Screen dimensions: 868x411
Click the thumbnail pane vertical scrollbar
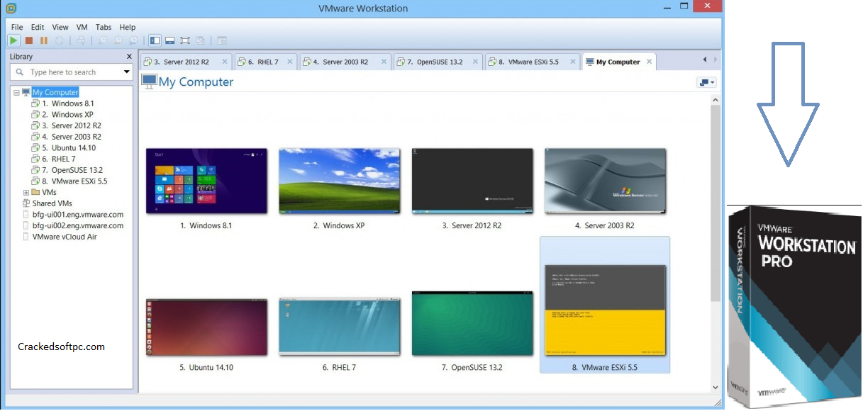[x=715, y=244]
